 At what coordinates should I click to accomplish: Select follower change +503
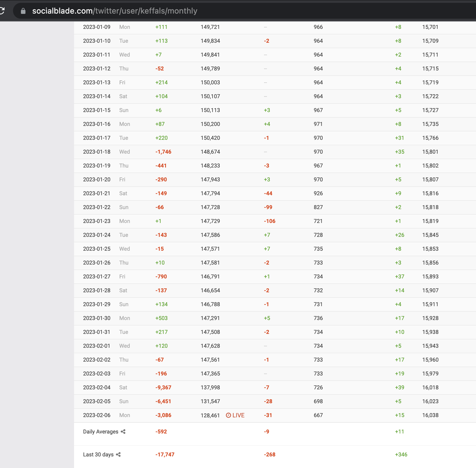tap(161, 318)
